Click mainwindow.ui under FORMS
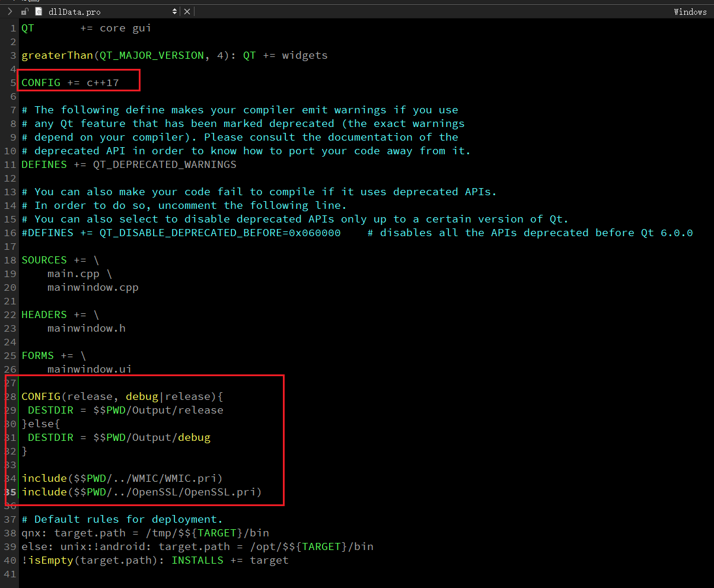Image resolution: width=714 pixels, height=588 pixels. click(89, 369)
